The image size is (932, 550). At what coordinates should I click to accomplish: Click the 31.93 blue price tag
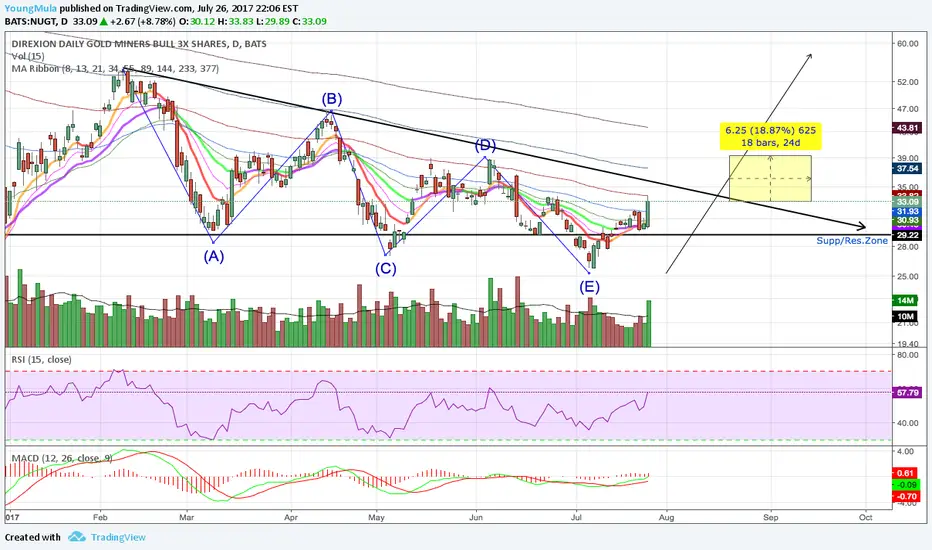click(x=908, y=212)
